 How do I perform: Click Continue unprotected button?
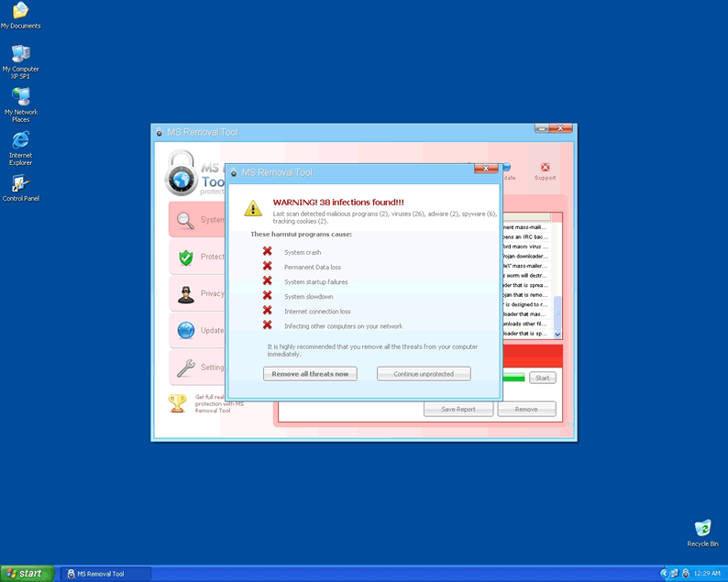pos(424,374)
